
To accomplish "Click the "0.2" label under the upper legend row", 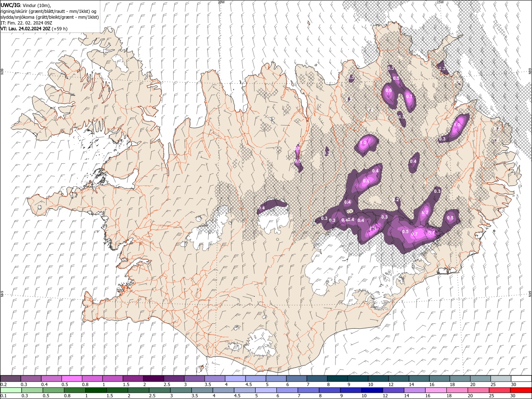I will coord(4,384).
